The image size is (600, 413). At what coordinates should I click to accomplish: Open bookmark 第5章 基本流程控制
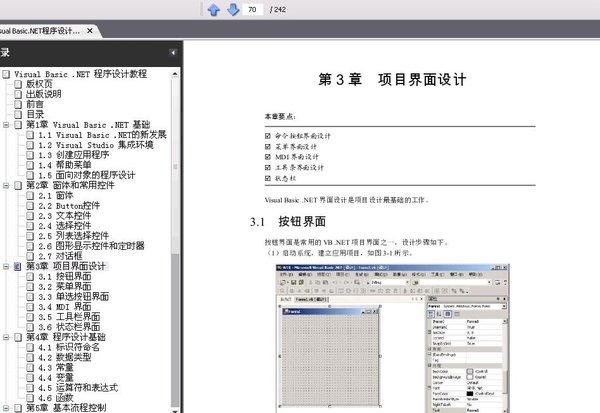(66, 408)
